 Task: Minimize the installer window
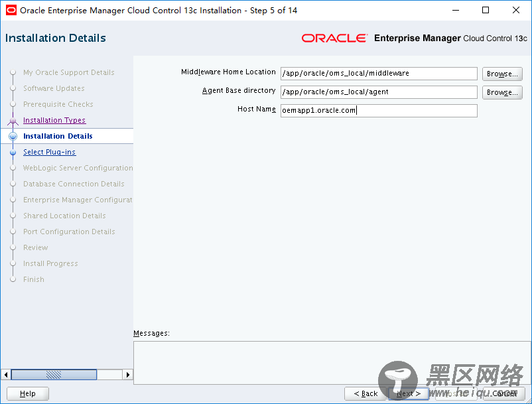point(456,10)
